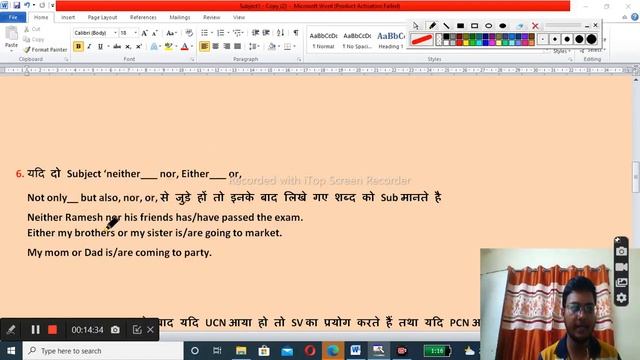Switch to the Page Layout tab
Viewport: 640px width, 360px height.
click(x=102, y=18)
